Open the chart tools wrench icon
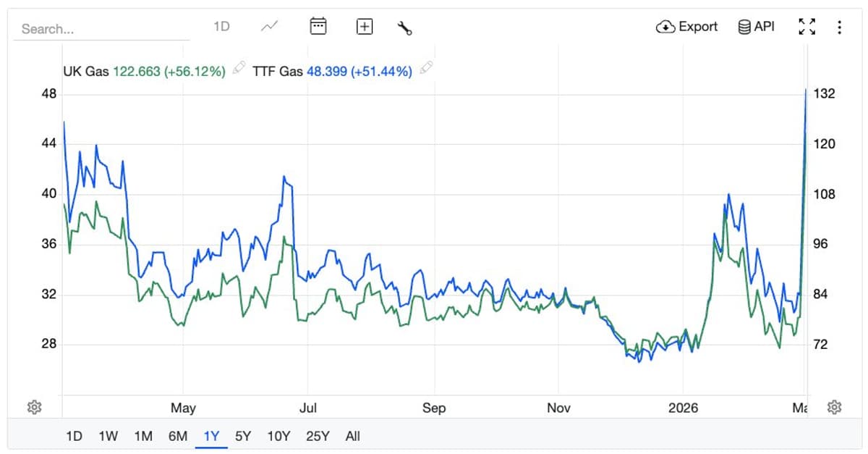Image resolution: width=868 pixels, height=454 pixels. (404, 27)
